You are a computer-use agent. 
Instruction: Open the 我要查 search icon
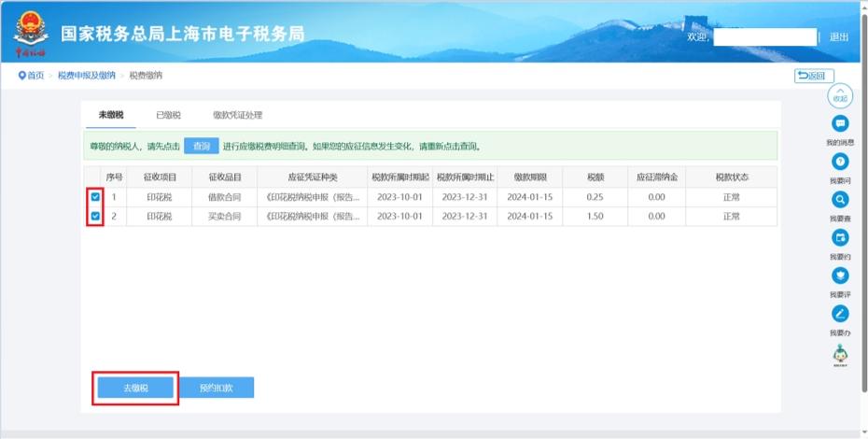[840, 200]
